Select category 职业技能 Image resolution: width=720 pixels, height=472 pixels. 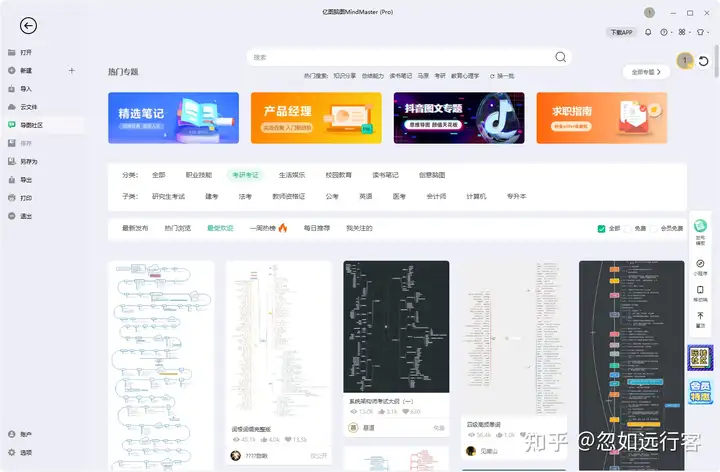199,175
